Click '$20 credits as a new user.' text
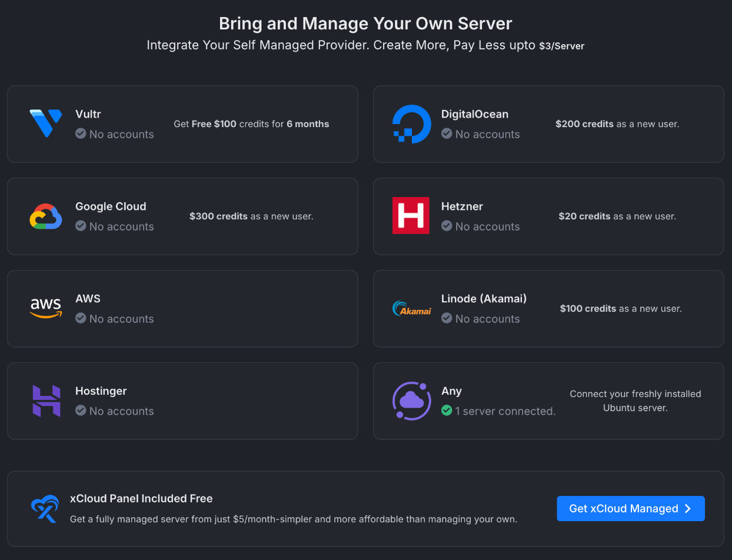Screen dimensions: 732x560 [x=617, y=216]
